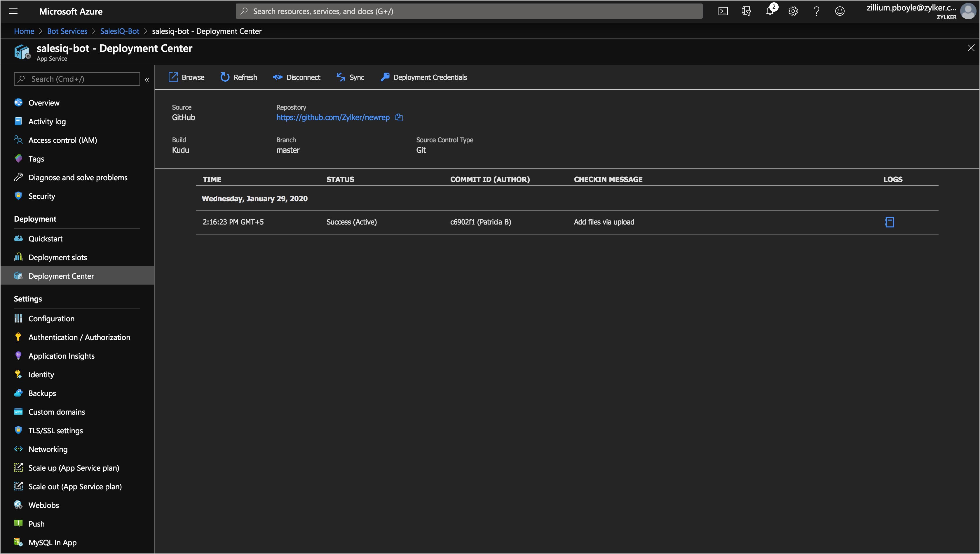The height and width of the screenshot is (554, 980).
Task: Open the portal settings gear
Action: (x=793, y=11)
